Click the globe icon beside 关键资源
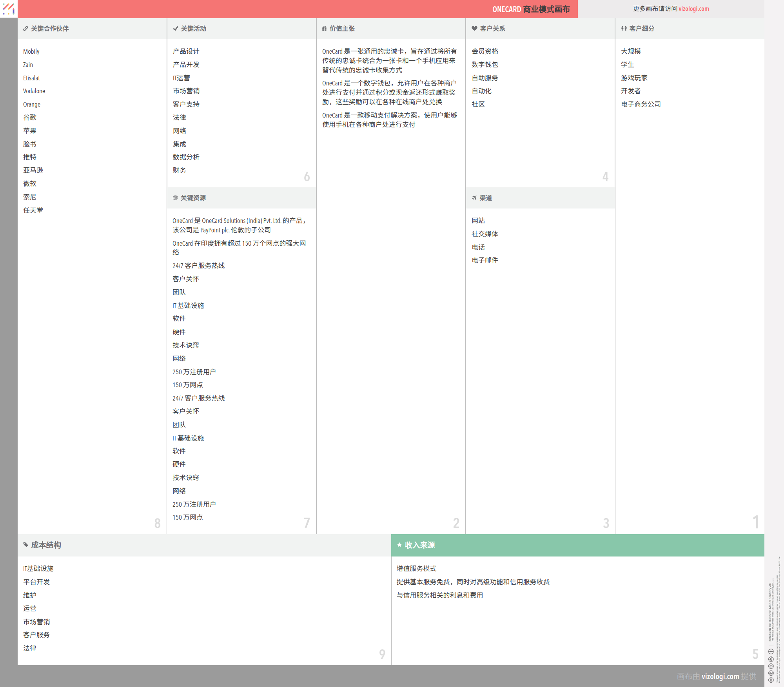Viewport: 784px width, 687px height. click(175, 198)
